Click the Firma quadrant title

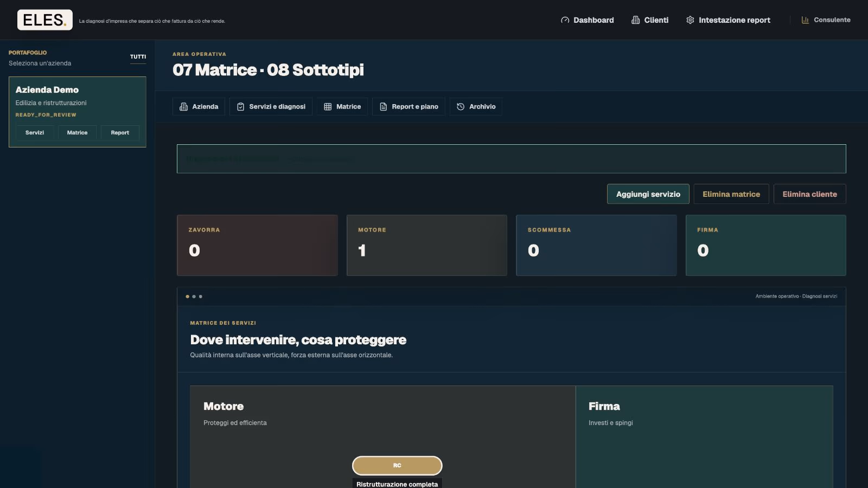(x=604, y=407)
